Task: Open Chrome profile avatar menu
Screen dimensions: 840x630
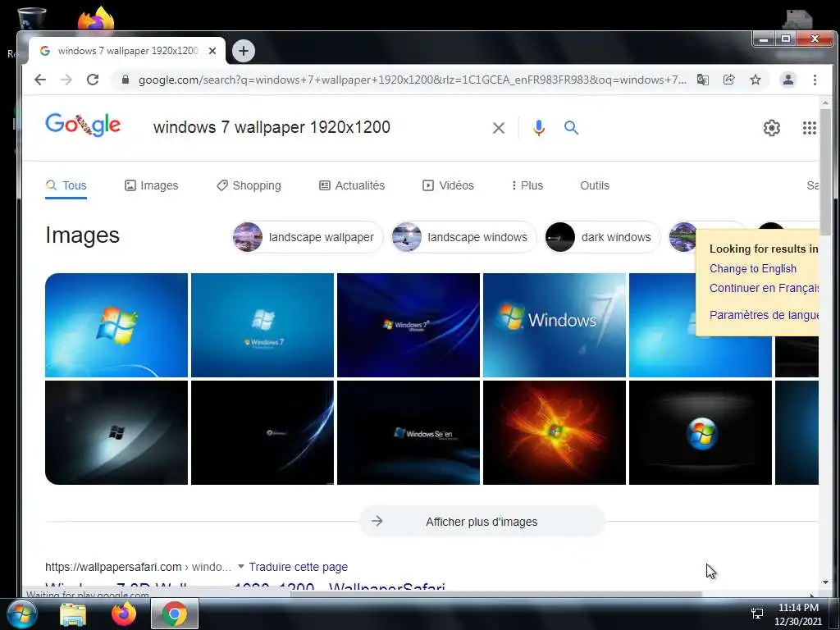Action: point(788,80)
